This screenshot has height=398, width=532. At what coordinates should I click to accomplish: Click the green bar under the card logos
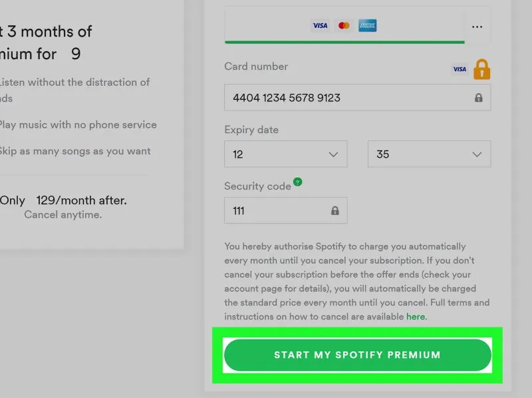[x=344, y=42]
